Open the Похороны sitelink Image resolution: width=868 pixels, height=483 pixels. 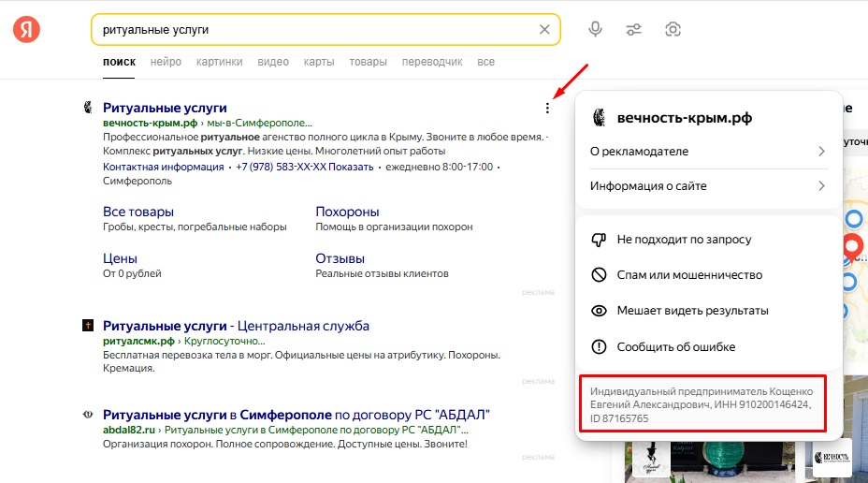coord(347,212)
